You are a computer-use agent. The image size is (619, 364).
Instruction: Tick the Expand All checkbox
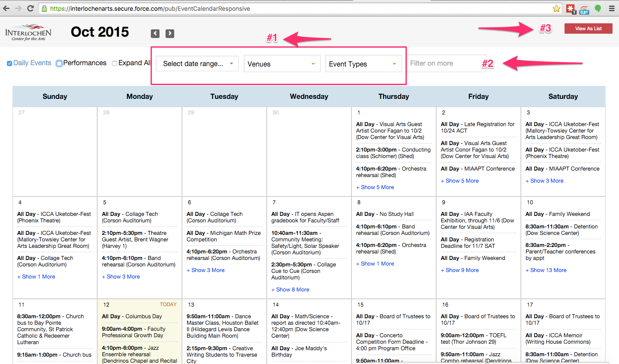pyautogui.click(x=115, y=63)
